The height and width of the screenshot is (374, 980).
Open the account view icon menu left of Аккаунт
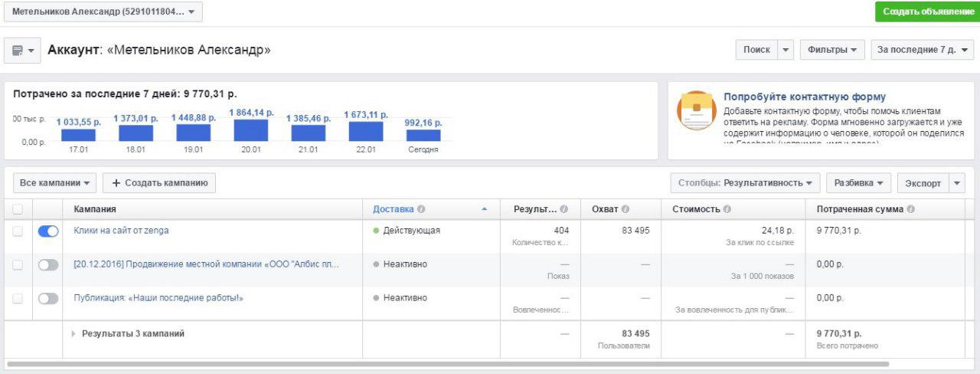(22, 51)
